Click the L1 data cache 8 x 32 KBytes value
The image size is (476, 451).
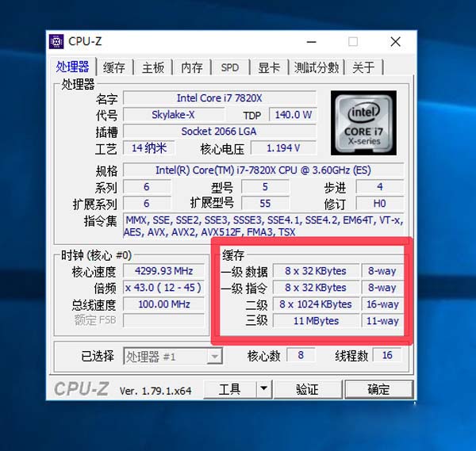(316, 271)
